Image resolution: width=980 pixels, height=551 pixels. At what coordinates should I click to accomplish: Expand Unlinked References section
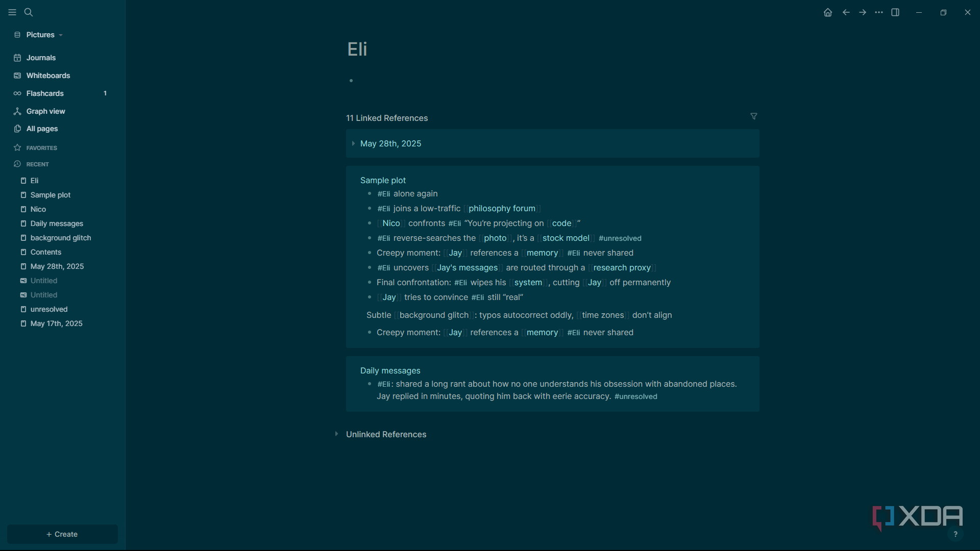click(336, 434)
